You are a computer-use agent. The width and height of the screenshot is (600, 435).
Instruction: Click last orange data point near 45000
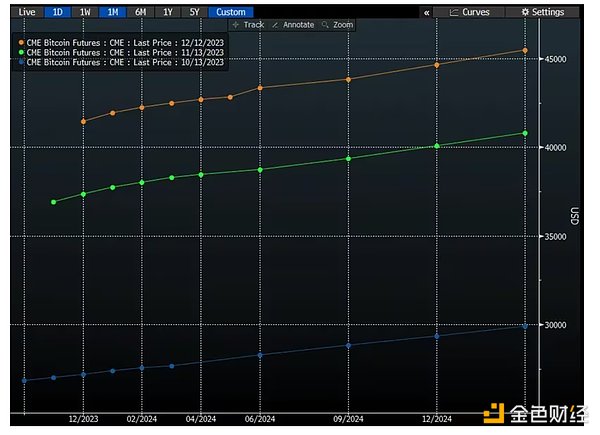[x=525, y=50]
